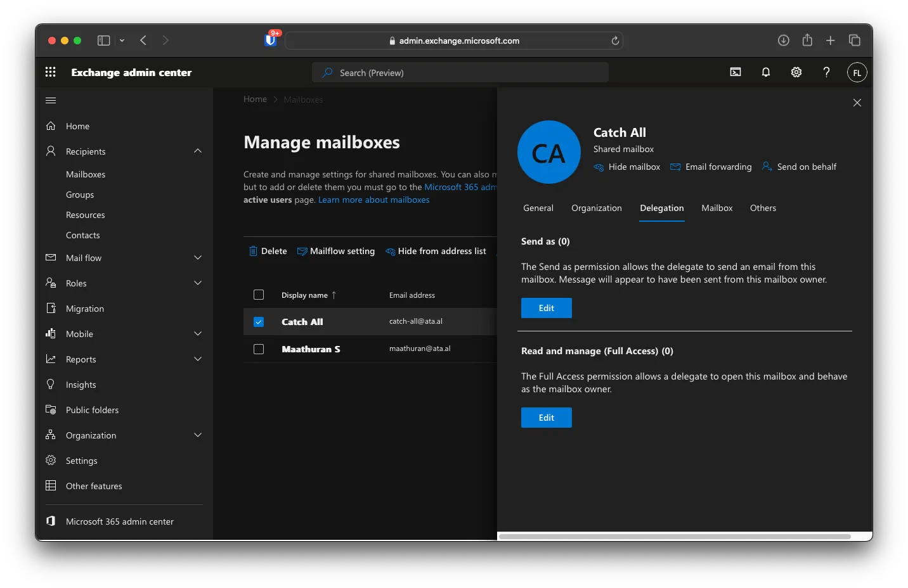The image size is (908, 588).
Task: Click the Email forwarding link
Action: [x=711, y=167]
